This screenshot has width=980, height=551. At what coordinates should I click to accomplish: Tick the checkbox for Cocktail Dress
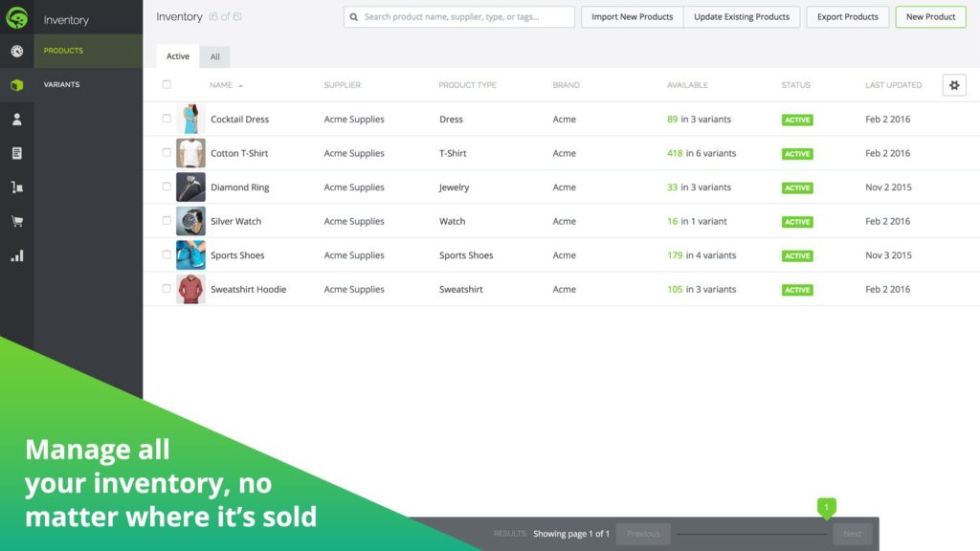(167, 118)
